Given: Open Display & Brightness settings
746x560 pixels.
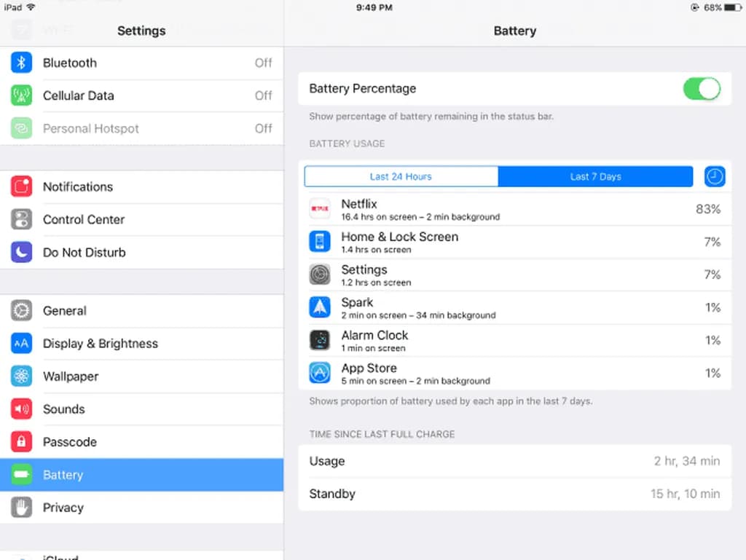Looking at the screenshot, I should click(x=142, y=344).
